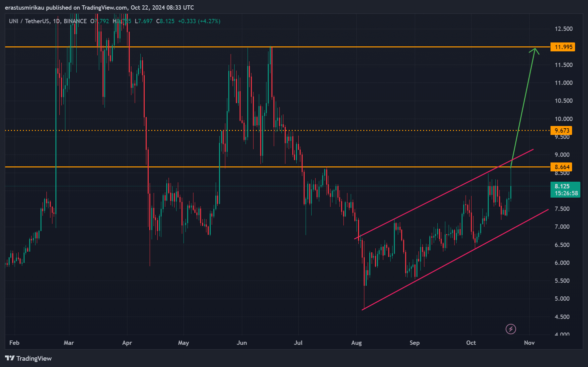Click the 7.000 price axis label

(x=562, y=227)
